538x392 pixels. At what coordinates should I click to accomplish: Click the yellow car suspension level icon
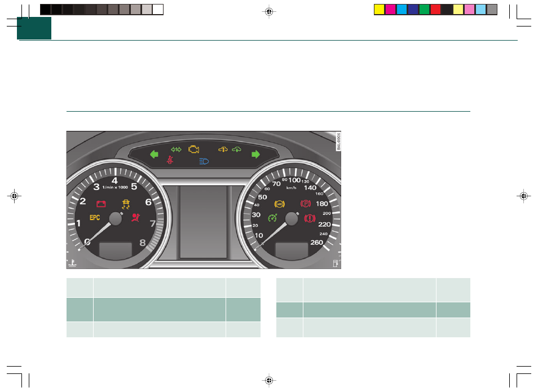point(223,149)
